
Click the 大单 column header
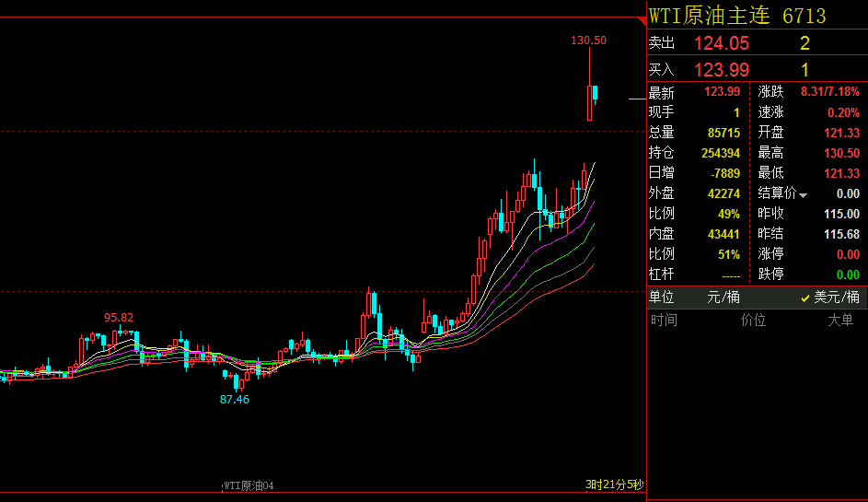coord(840,320)
